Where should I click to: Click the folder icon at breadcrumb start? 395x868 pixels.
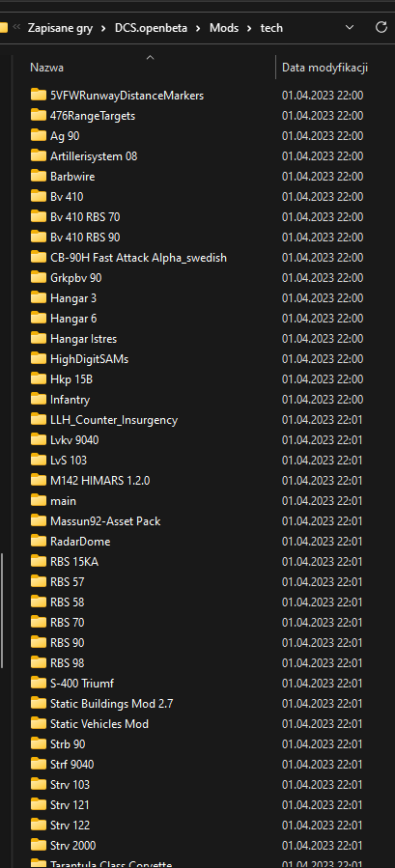click(x=3, y=27)
